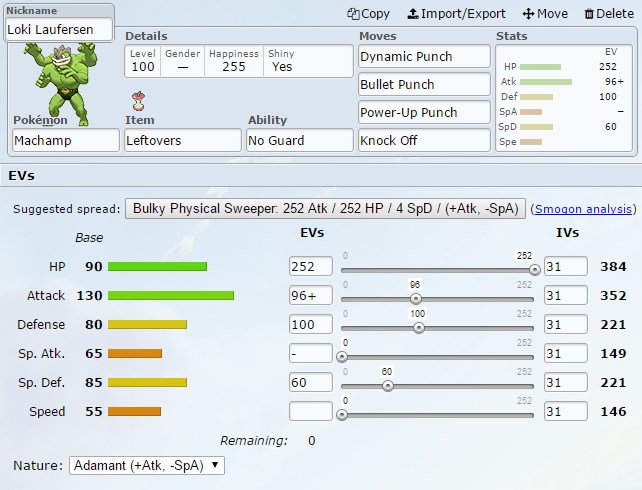This screenshot has width=642, height=490.
Task: Click the Speed IV input box
Action: [566, 411]
